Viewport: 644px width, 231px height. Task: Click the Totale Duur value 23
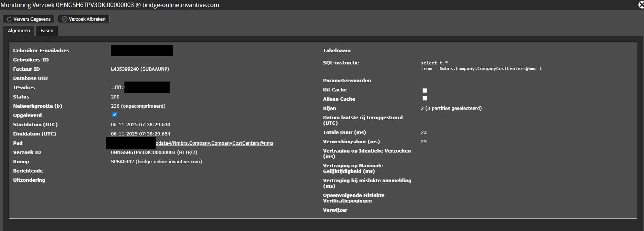(x=424, y=133)
